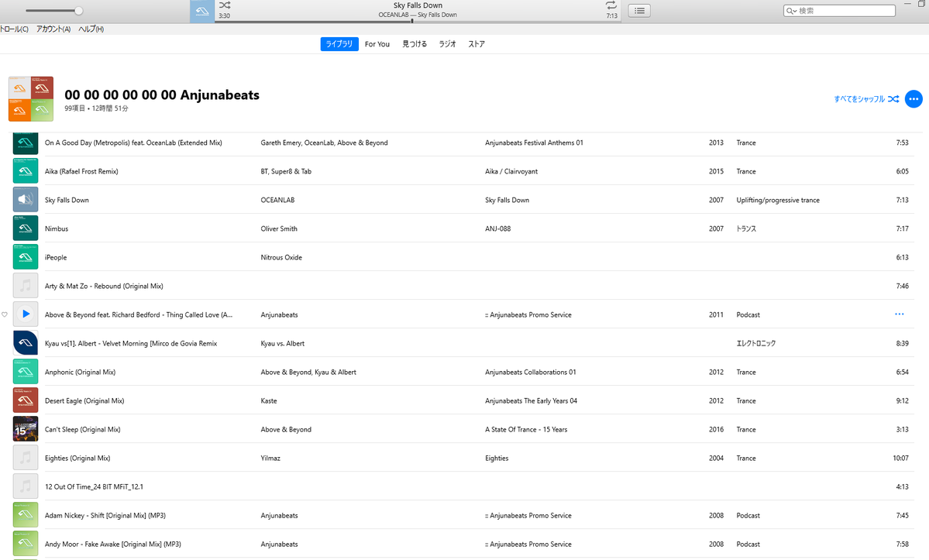Switch to the ラジオ tab
This screenshot has width=929, height=560.
pos(447,44)
